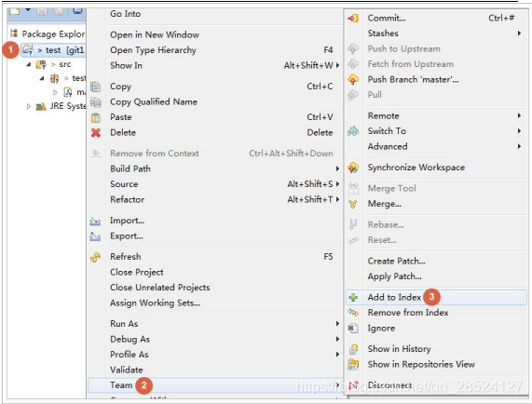Click the Package Explorer tab title
532x404 pixels.
tap(53, 34)
